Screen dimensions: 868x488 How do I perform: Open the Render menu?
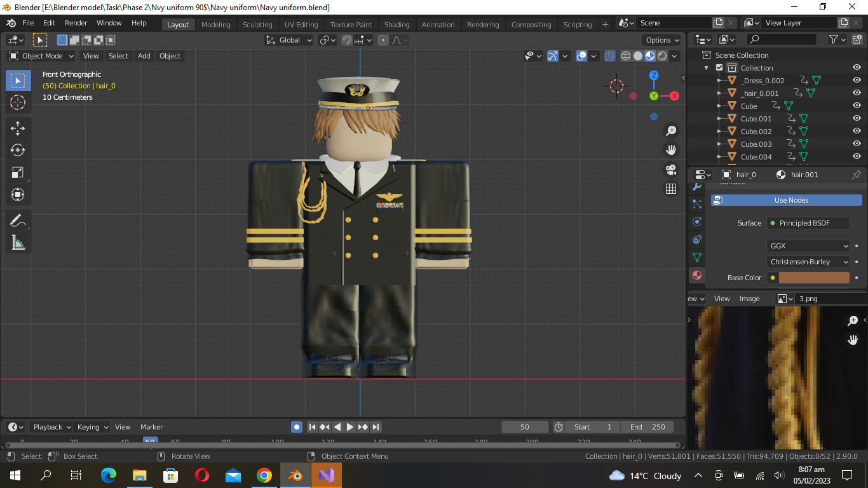[76, 23]
